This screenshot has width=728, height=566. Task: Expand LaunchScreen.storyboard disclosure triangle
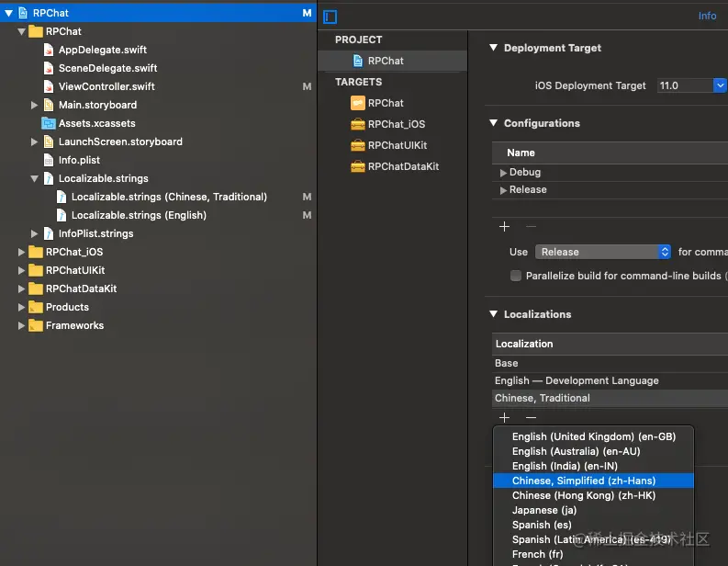(34, 141)
